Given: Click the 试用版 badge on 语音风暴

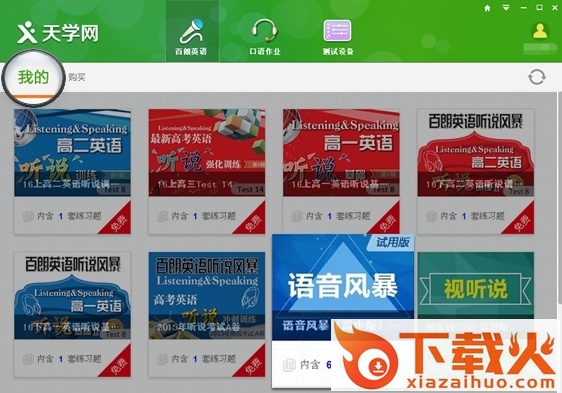Looking at the screenshot, I should 392,242.
